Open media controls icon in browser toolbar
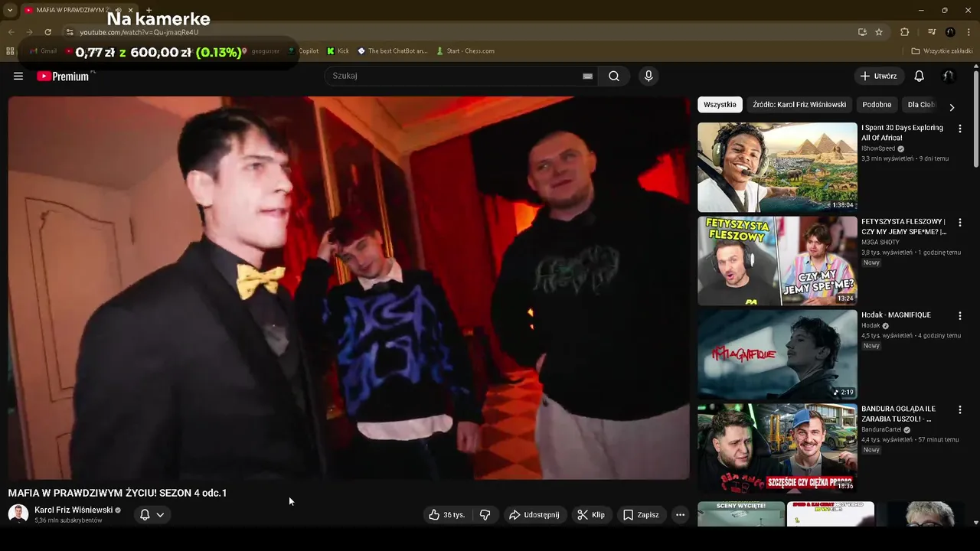 (x=932, y=32)
